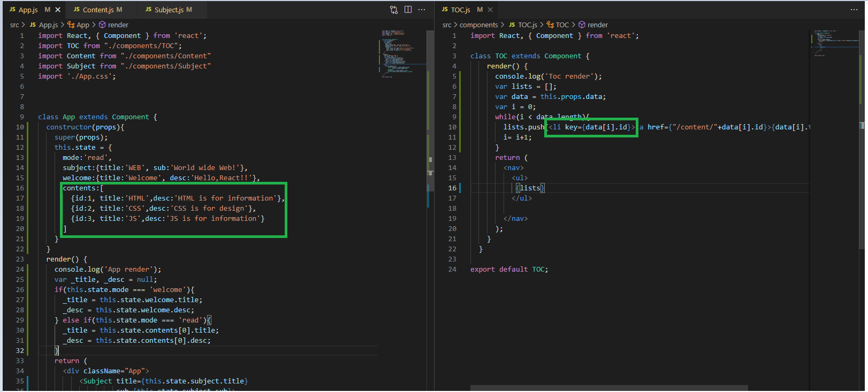The width and height of the screenshot is (868, 392).
Task: Click the "var i = 0;" line
Action: [515, 107]
